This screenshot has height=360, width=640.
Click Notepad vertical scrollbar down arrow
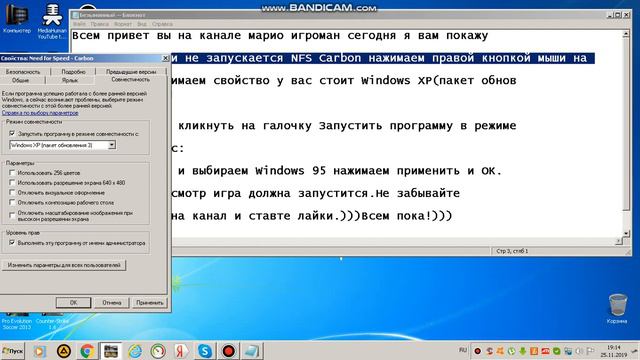tap(626, 233)
